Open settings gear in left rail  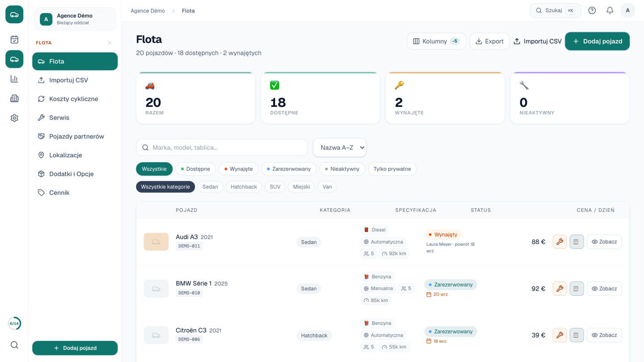tap(14, 118)
